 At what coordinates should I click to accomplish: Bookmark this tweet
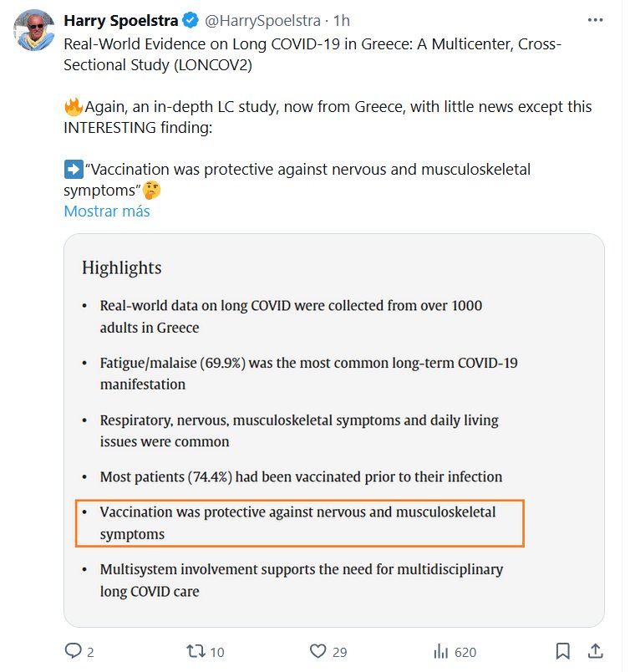coord(563,651)
